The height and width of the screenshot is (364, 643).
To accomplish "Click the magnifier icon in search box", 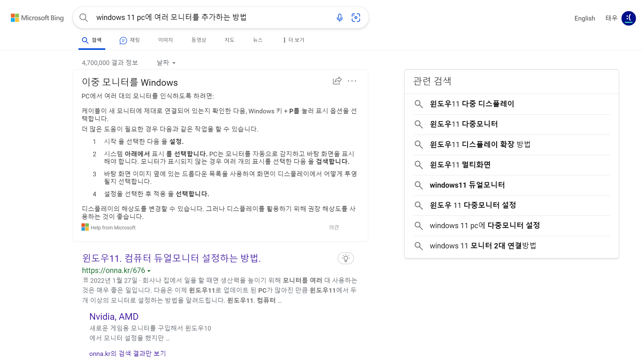I will point(84,17).
